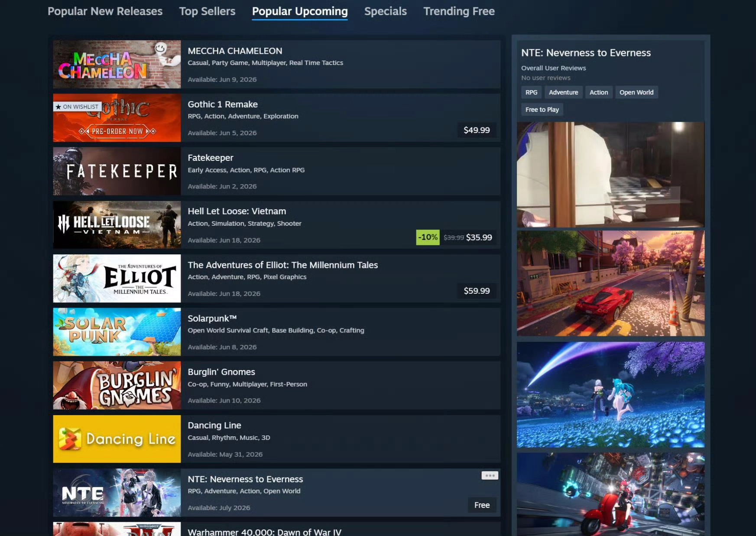756x536 pixels.
Task: Click the Free price label on NTE
Action: [482, 505]
